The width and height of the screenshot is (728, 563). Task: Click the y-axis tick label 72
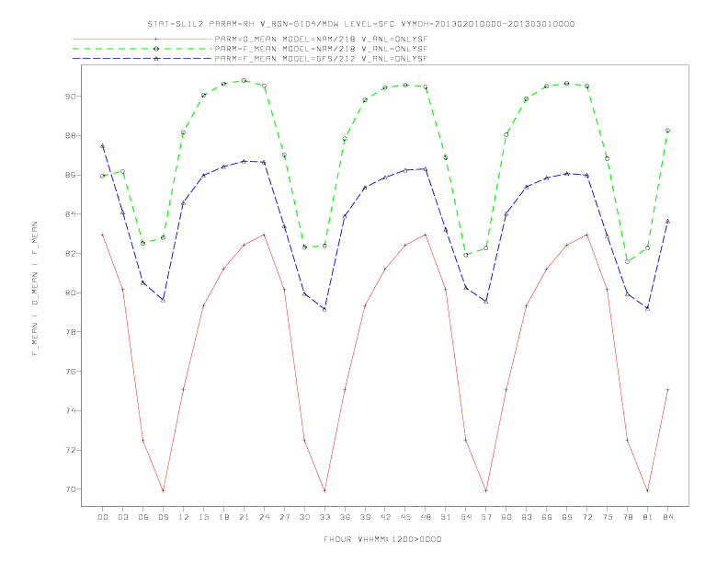click(71, 450)
